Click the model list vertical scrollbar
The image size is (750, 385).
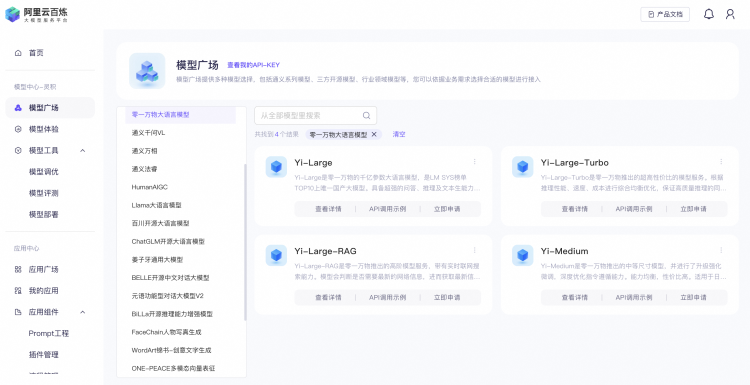tap(245, 242)
